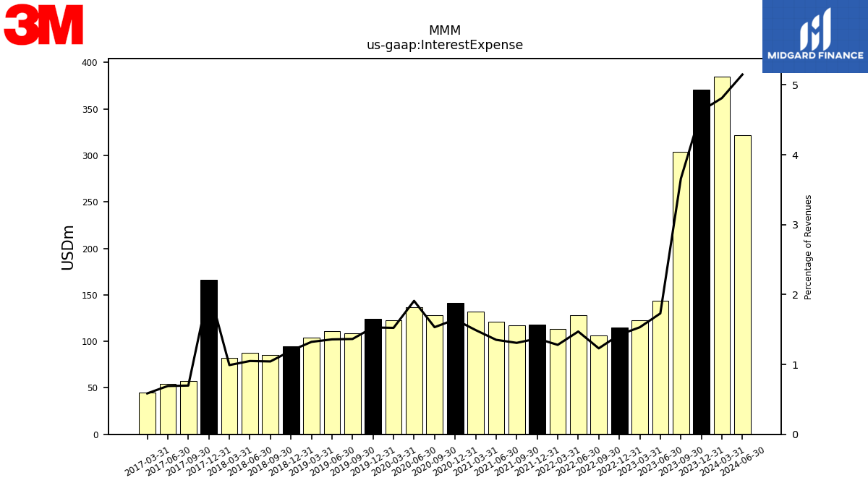Click the yellow bar for 2020-06-30
Screen dimensions: 868x488
414,371
